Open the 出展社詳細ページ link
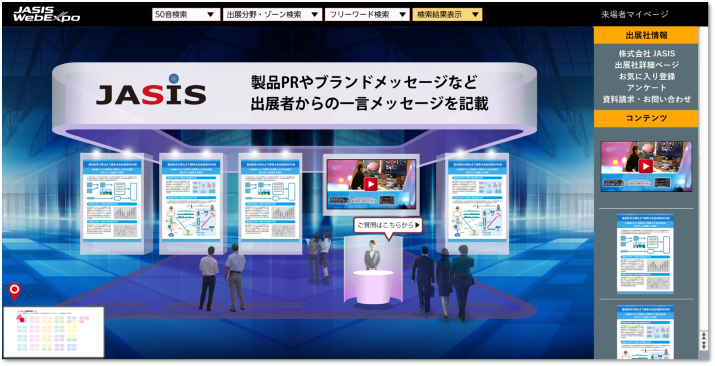Screen dimensions: 715x366 pos(647,65)
